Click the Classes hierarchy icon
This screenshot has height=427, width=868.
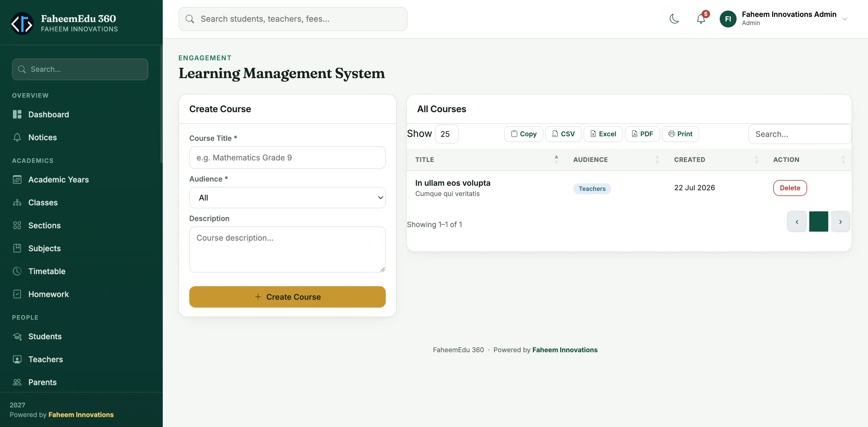(17, 203)
